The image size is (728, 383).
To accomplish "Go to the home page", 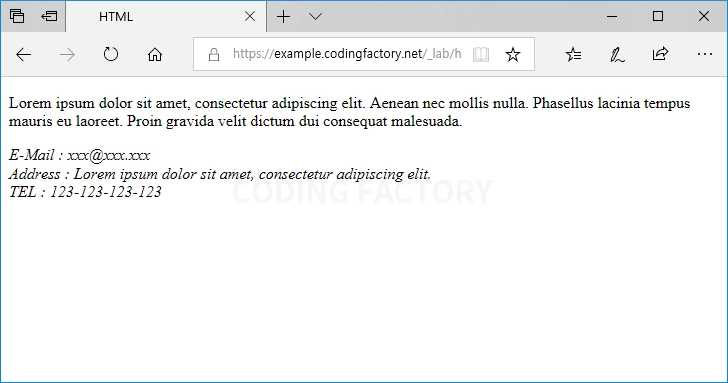I will [x=155, y=55].
